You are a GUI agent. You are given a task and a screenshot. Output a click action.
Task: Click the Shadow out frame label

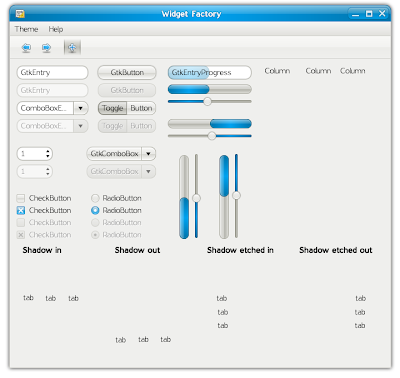click(x=137, y=250)
